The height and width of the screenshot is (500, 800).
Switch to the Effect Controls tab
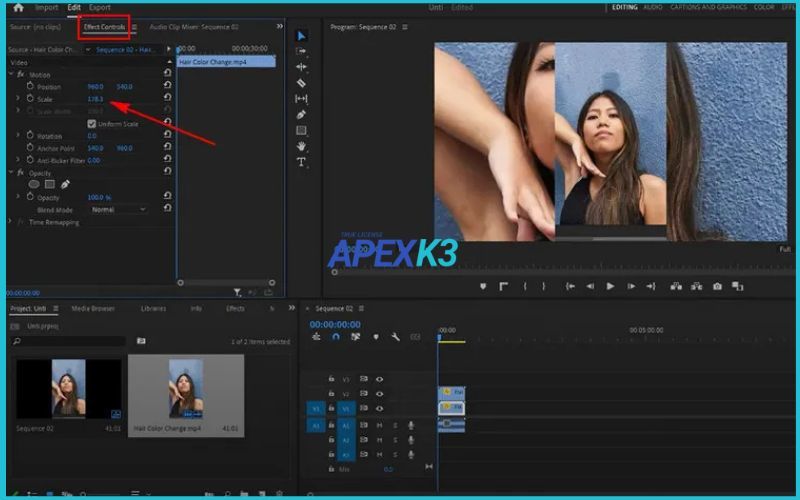click(x=104, y=27)
